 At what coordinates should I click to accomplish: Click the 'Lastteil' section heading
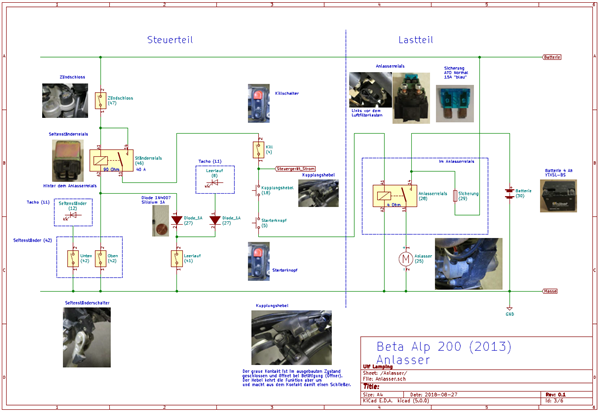(416, 40)
